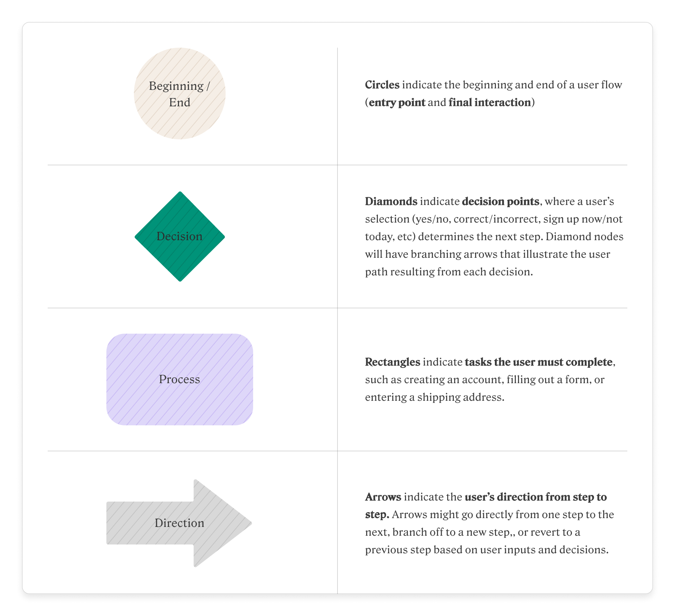Select the green Decision diamond shape
Image resolution: width=675 pixels, height=616 pixels.
pos(179,257)
